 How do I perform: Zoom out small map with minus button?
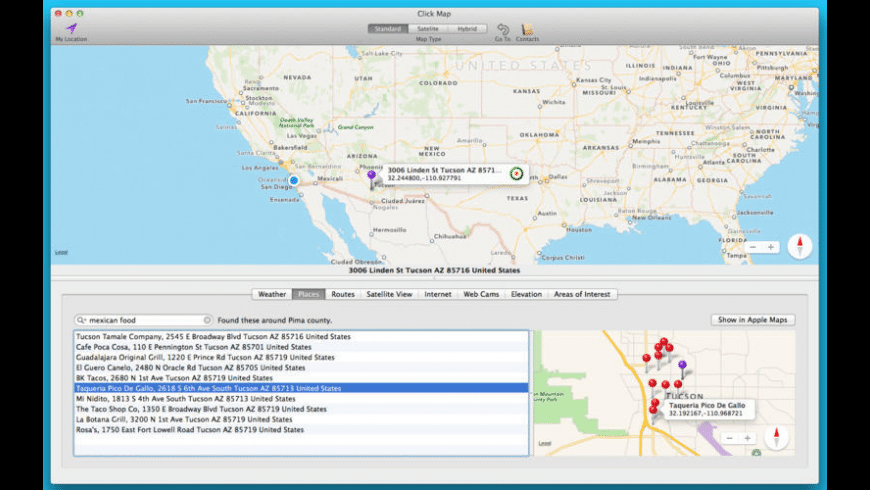pyautogui.click(x=730, y=438)
